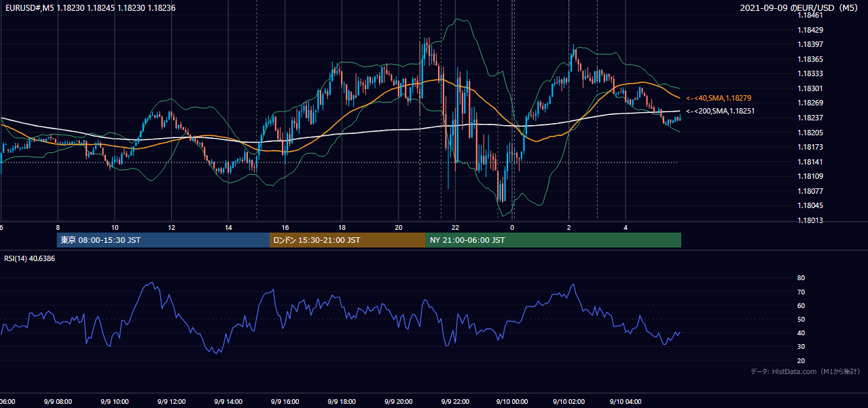The width and height of the screenshot is (868, 408).
Task: Click the bottom date label 9/9 10:00
Action: 114,402
